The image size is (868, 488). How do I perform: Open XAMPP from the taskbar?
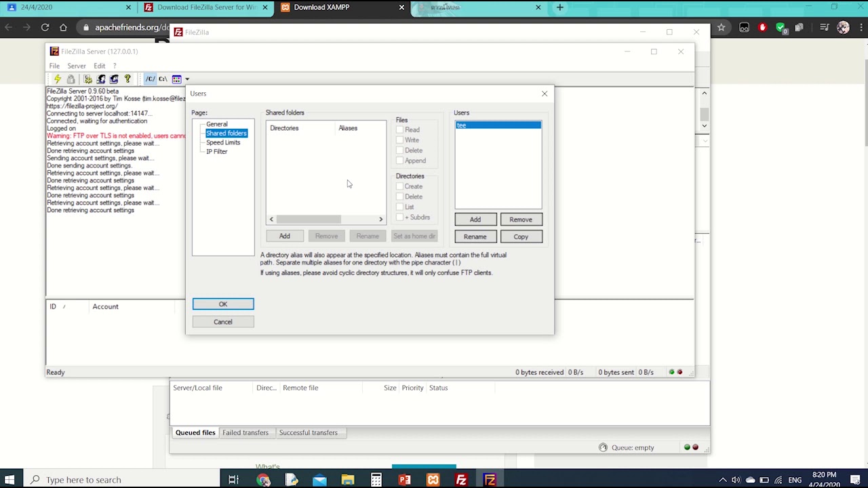(x=433, y=480)
